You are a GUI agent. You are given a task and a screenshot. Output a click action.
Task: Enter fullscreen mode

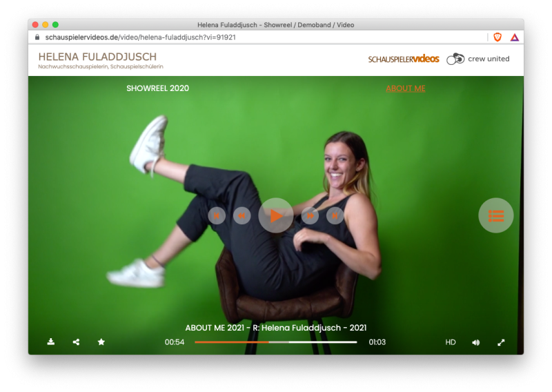click(501, 342)
